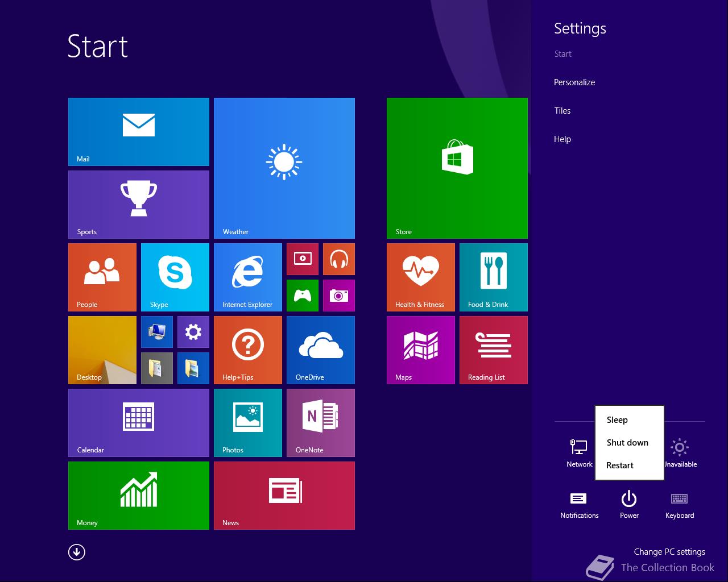728x582 pixels.
Task: Open PC settings gear tile
Action: (193, 332)
